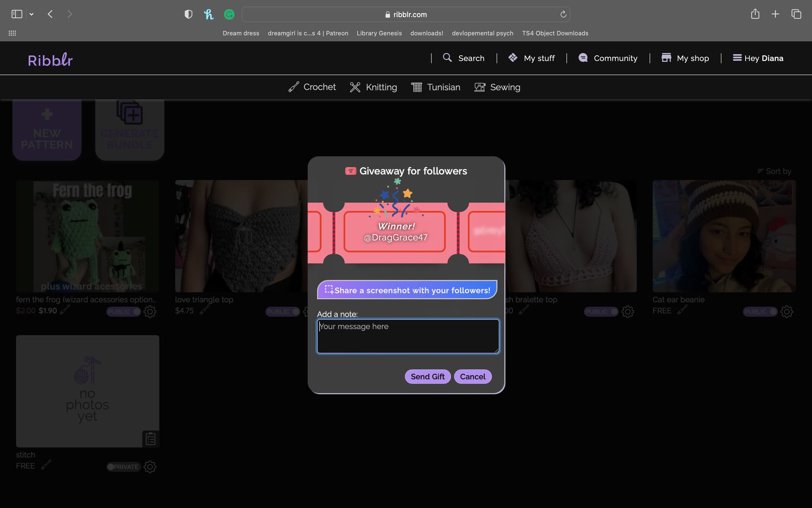This screenshot has width=812, height=508.
Task: Expand Safari sidebar options chevron
Action: pos(31,14)
